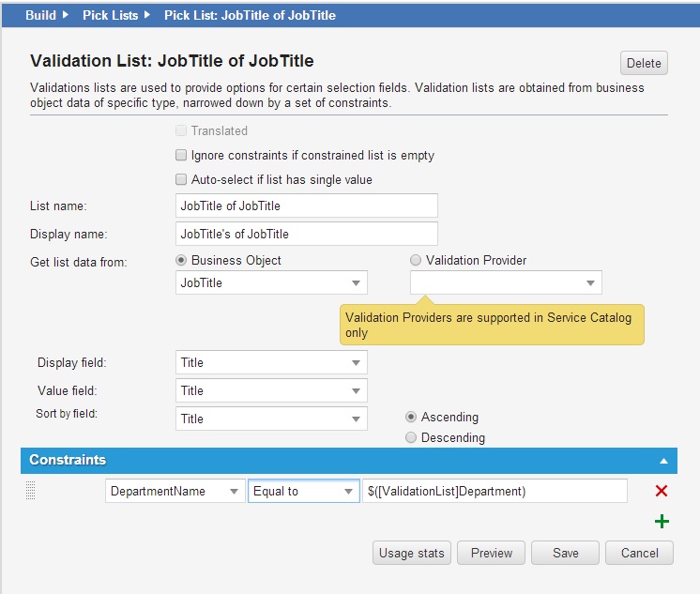
Task: Click the Delete button
Action: (644, 63)
